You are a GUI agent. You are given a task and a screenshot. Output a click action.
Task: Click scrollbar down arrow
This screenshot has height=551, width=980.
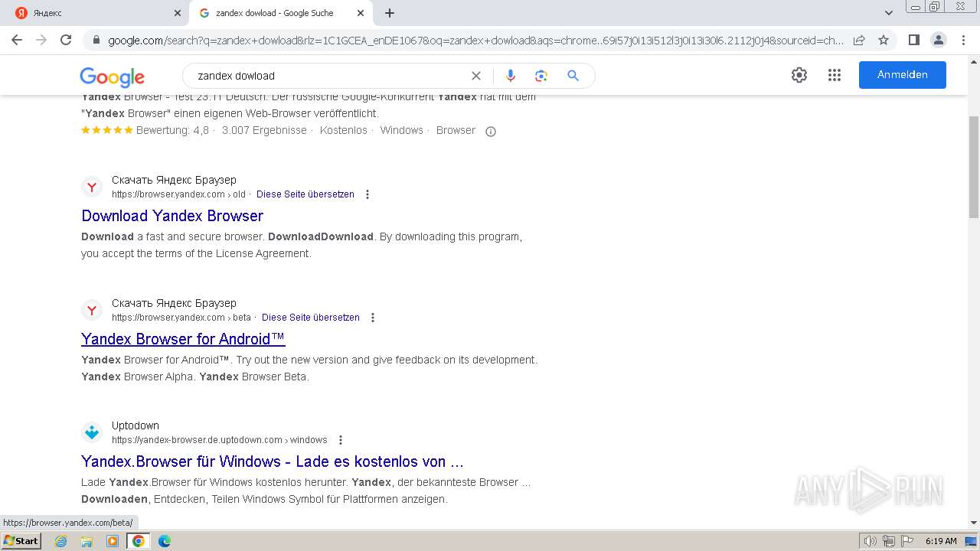point(974,523)
